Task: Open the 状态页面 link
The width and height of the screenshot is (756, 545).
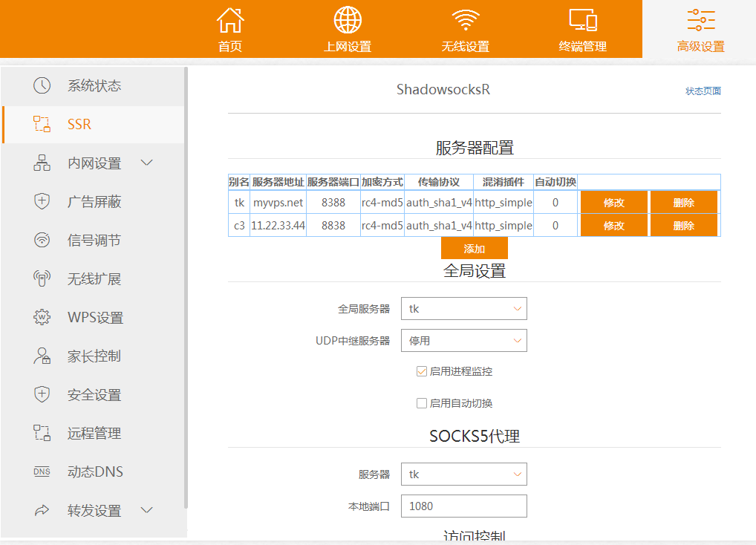Action: 703,91
